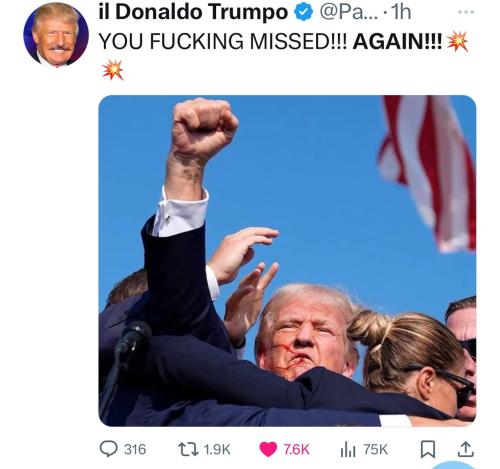Toggle the bookmark icon on this post

pos(428,449)
